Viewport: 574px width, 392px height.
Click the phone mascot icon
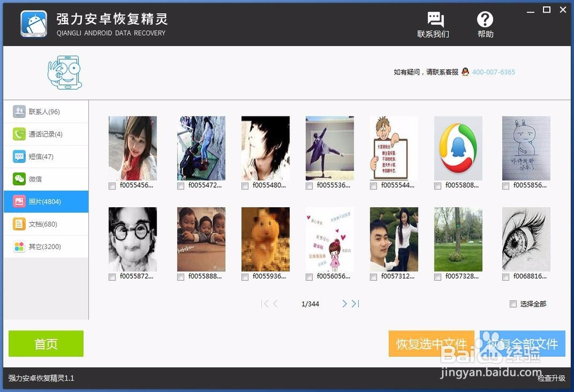[x=65, y=72]
